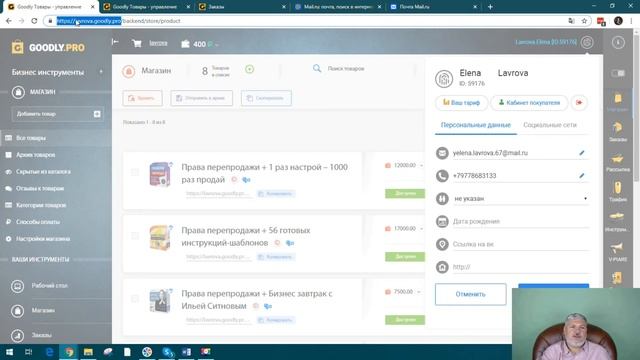The height and width of the screenshot is (360, 640).
Task: Click the Дата рождения input field
Action: [x=521, y=221]
